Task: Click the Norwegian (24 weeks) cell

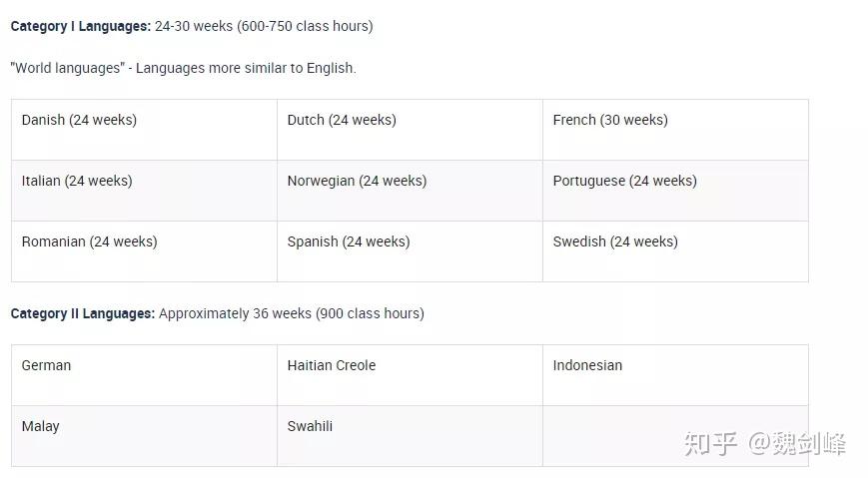Action: click(357, 181)
